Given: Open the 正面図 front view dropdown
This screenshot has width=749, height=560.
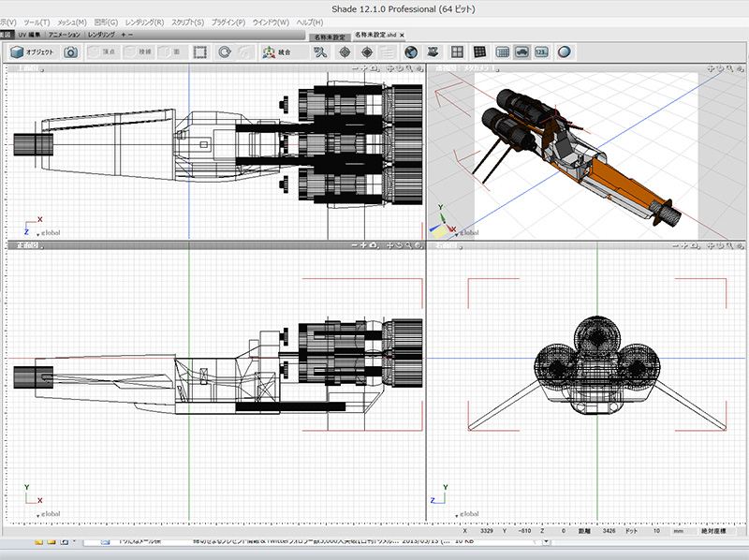Looking at the screenshot, I should (31, 245).
